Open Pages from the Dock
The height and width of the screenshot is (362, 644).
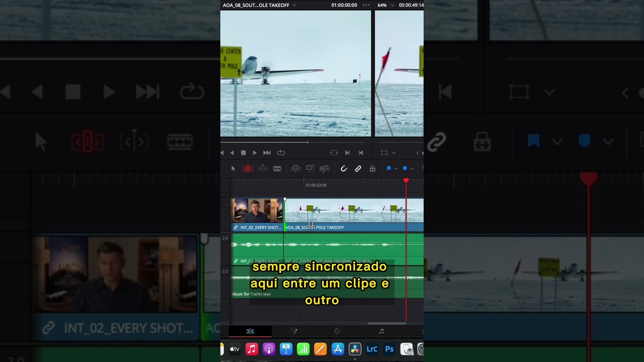(320, 349)
